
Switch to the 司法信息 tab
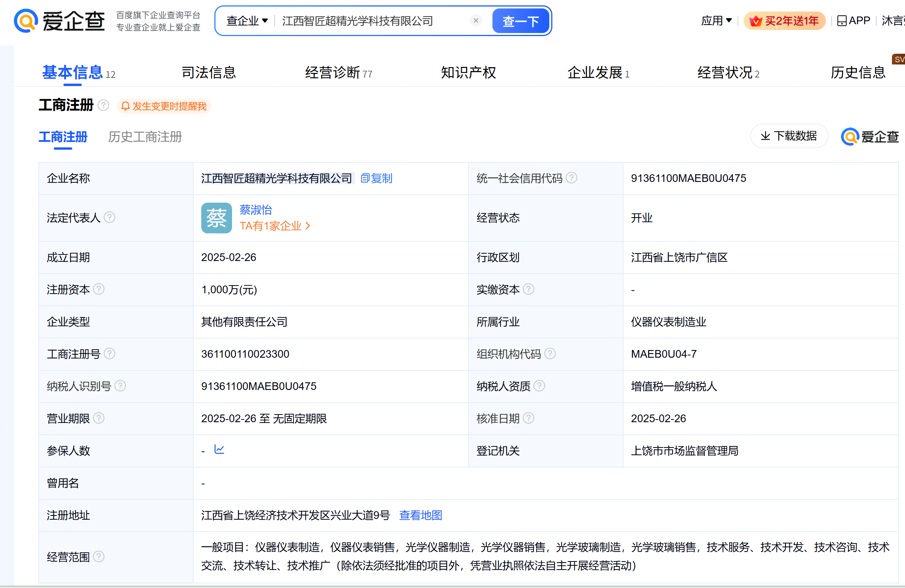[x=209, y=73]
